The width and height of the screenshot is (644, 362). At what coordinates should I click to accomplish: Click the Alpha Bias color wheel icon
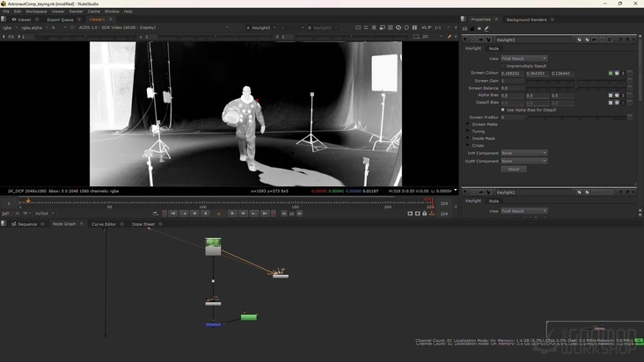(618, 95)
